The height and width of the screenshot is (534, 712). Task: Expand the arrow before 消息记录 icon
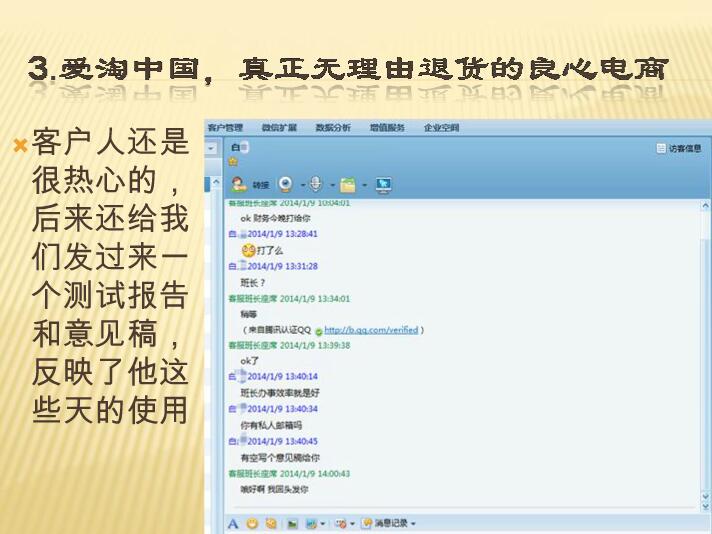click(x=352, y=524)
